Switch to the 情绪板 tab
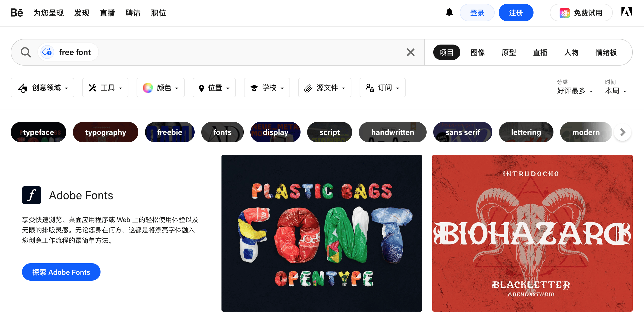644x317 pixels. [x=606, y=52]
